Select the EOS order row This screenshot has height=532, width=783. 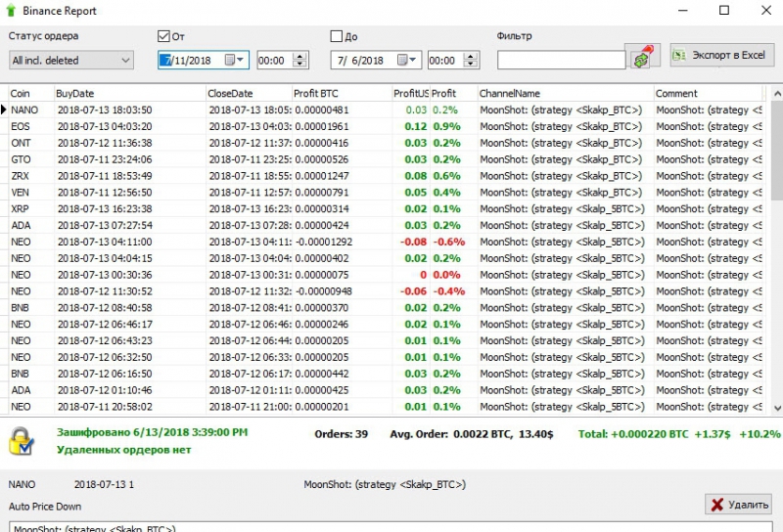click(386, 126)
